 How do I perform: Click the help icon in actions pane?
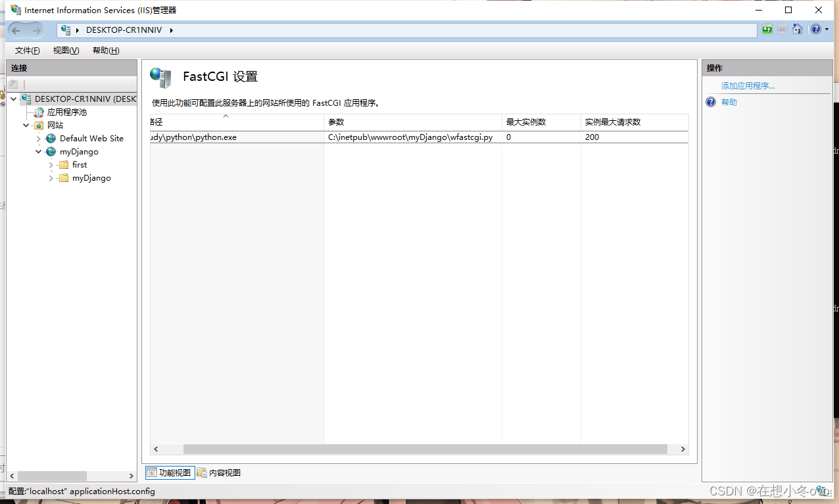711,103
